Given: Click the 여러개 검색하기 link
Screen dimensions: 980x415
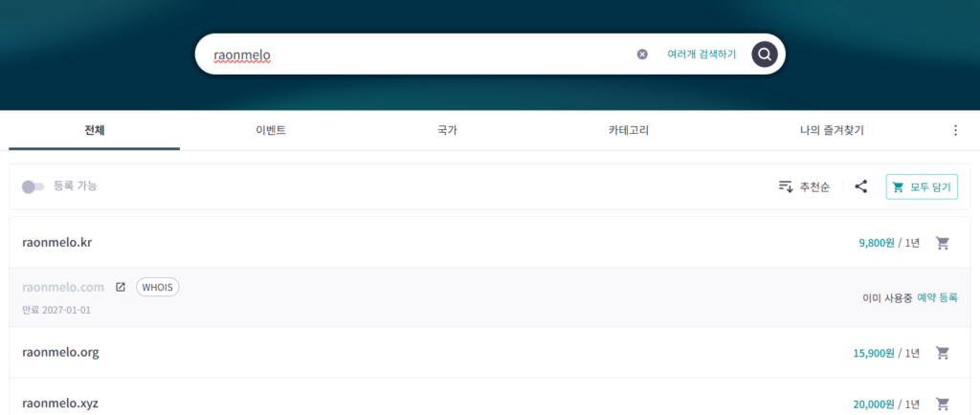Looking at the screenshot, I should pyautogui.click(x=702, y=55).
